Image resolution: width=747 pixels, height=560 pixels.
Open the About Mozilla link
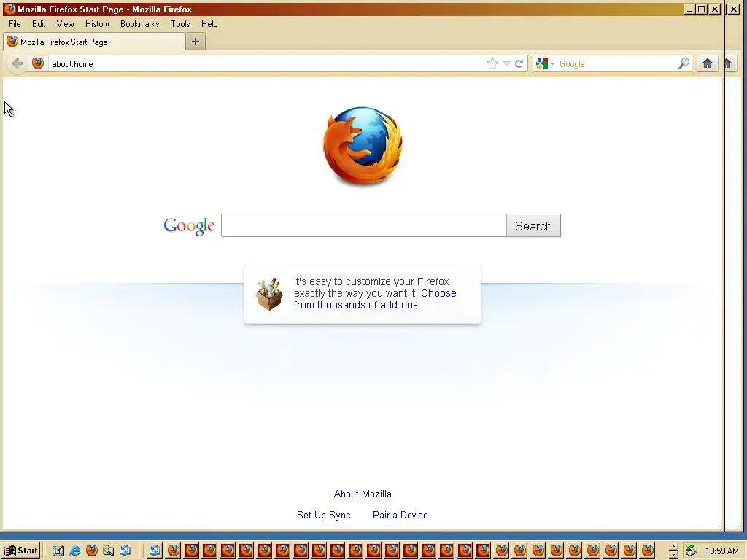pyautogui.click(x=363, y=494)
